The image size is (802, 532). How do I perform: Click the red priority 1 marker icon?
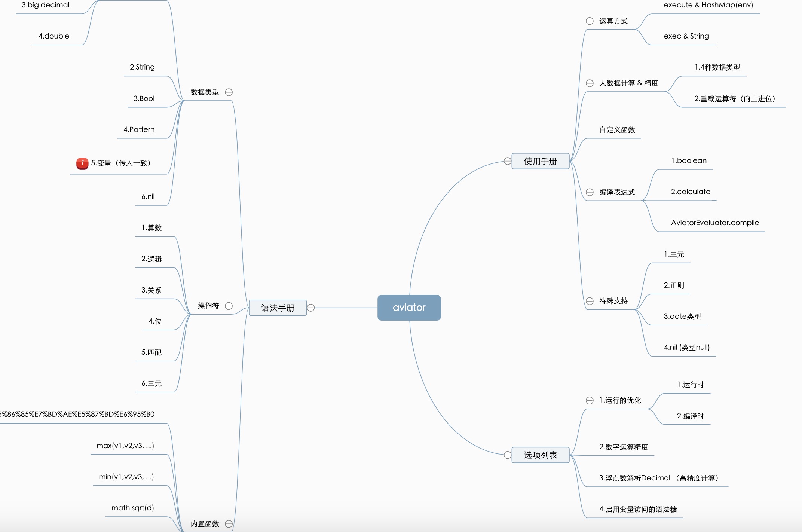[x=82, y=163]
